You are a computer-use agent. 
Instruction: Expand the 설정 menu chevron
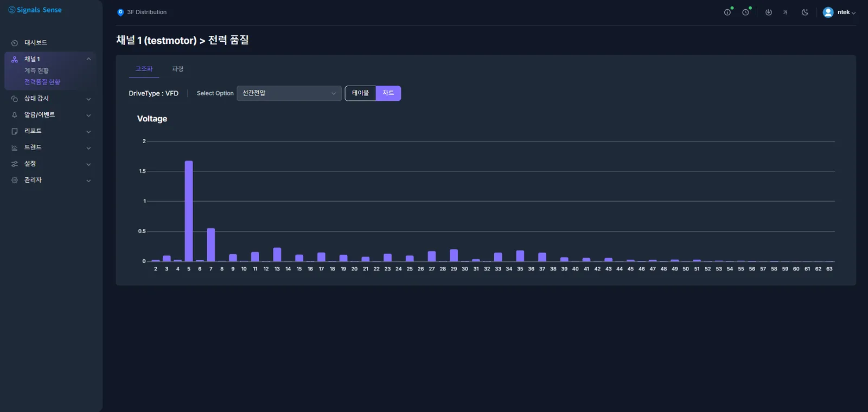pyautogui.click(x=88, y=164)
